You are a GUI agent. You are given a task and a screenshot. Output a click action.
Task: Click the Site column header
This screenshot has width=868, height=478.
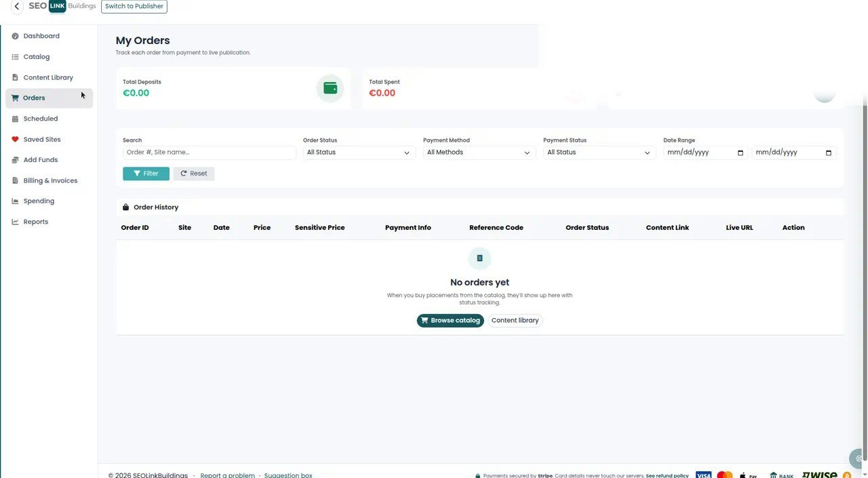click(x=184, y=228)
